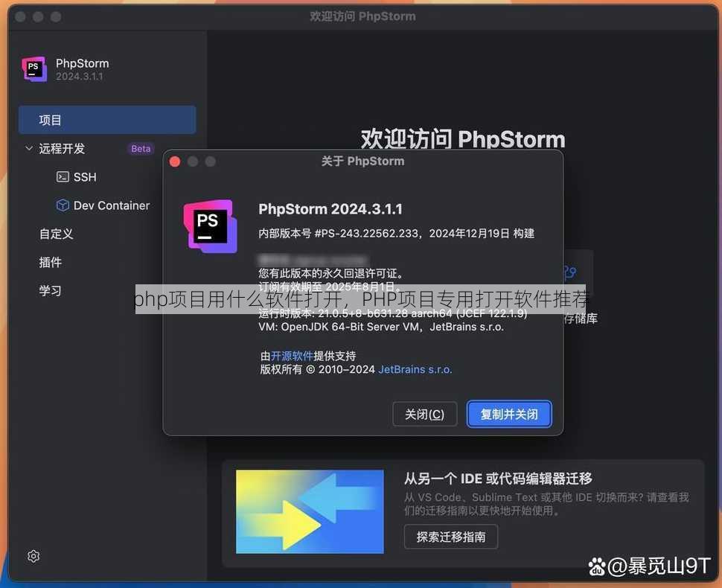The image size is (722, 588).
Task: Click the 欢迎访问 PhpStorm welcome heading
Action: [463, 139]
